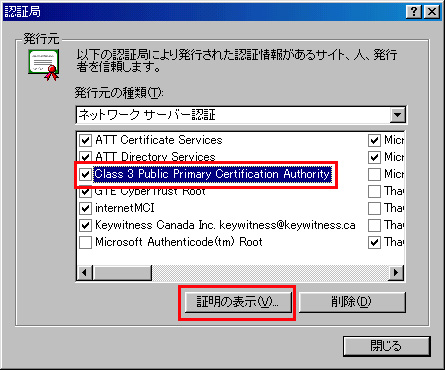The width and height of the screenshot is (445, 370).
Task: Uncheck the Keywitness Canada Inc. checkbox
Action: [x=85, y=225]
